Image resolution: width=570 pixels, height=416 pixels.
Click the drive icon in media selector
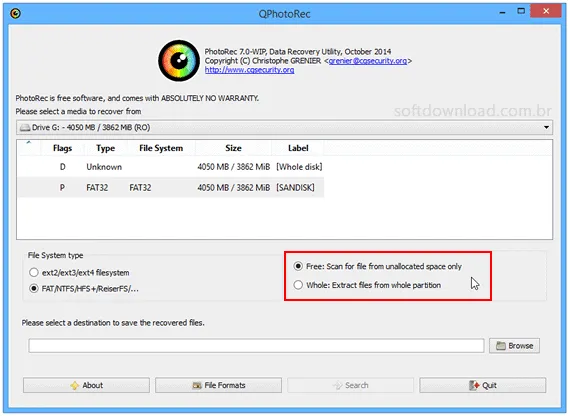coord(25,128)
